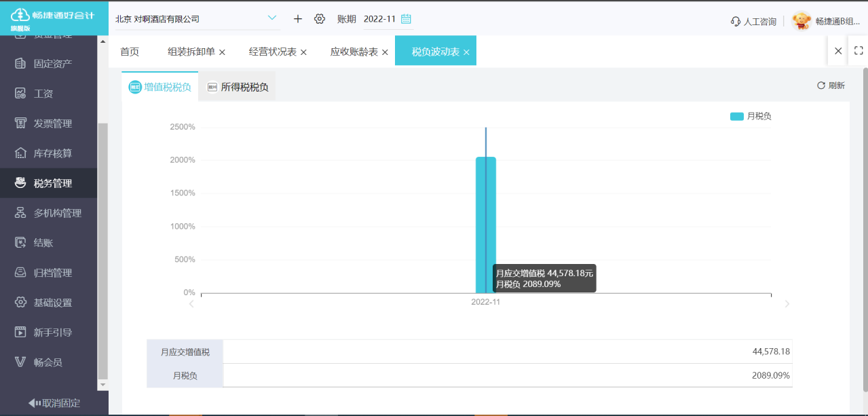Image resolution: width=868 pixels, height=416 pixels.
Task: Click the 刷新 refresh button
Action: click(x=830, y=85)
